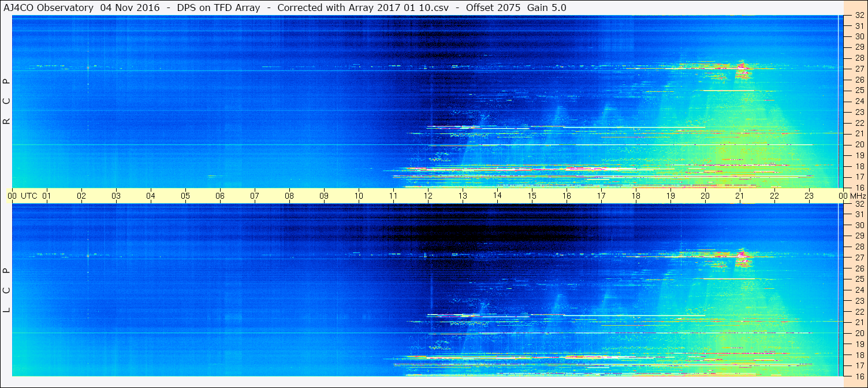The height and width of the screenshot is (388, 868).
Task: Select the 04 hour marker on the time axis
Action: pos(151,196)
